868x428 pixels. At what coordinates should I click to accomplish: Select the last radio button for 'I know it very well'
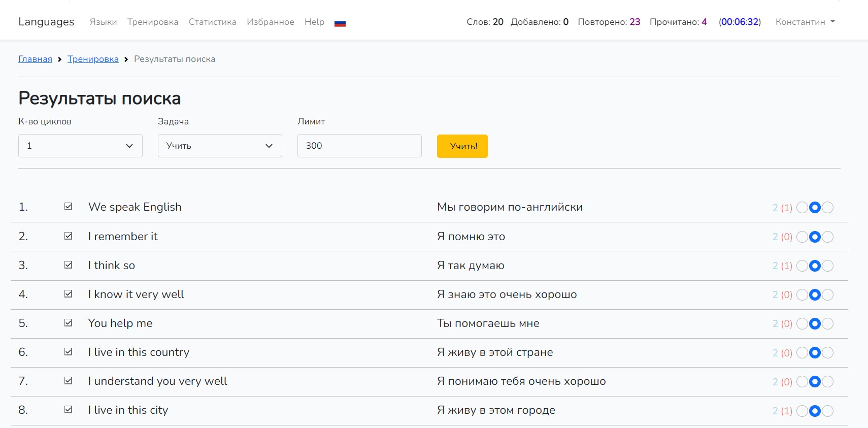pos(828,294)
